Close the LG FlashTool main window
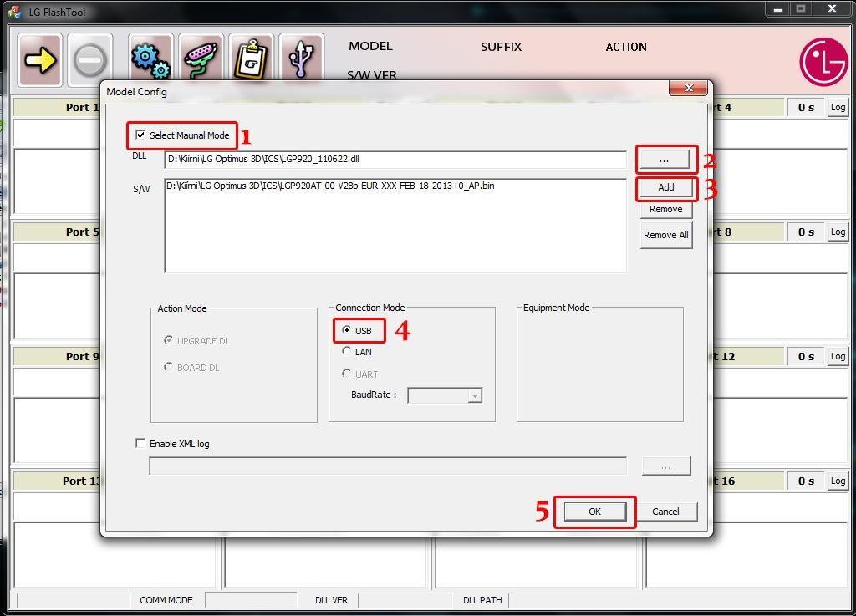This screenshot has height=616, width=856. [x=833, y=9]
